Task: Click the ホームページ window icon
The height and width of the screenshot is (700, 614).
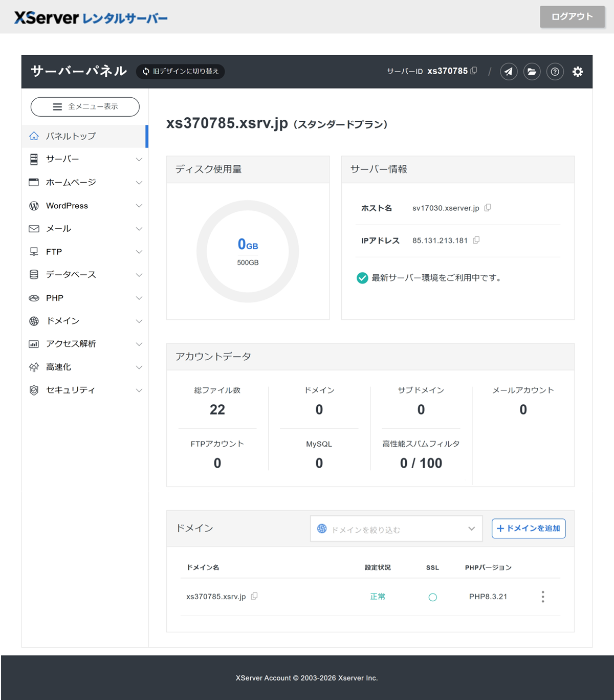Action: coord(34,182)
